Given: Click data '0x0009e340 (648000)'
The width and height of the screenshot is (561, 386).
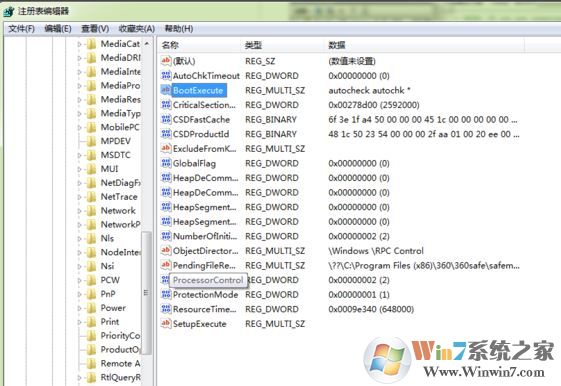Looking at the screenshot, I should point(371,309).
